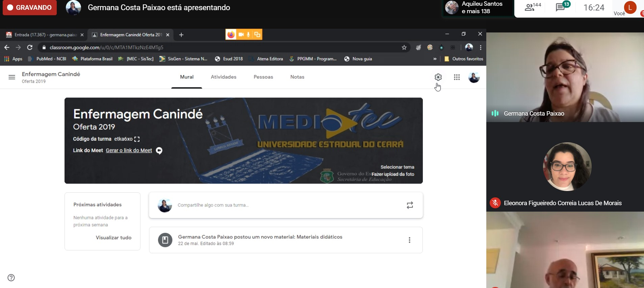The image size is (644, 288).
Task: Expand the hidden bookmarks overflow chevron
Action: coord(435,59)
